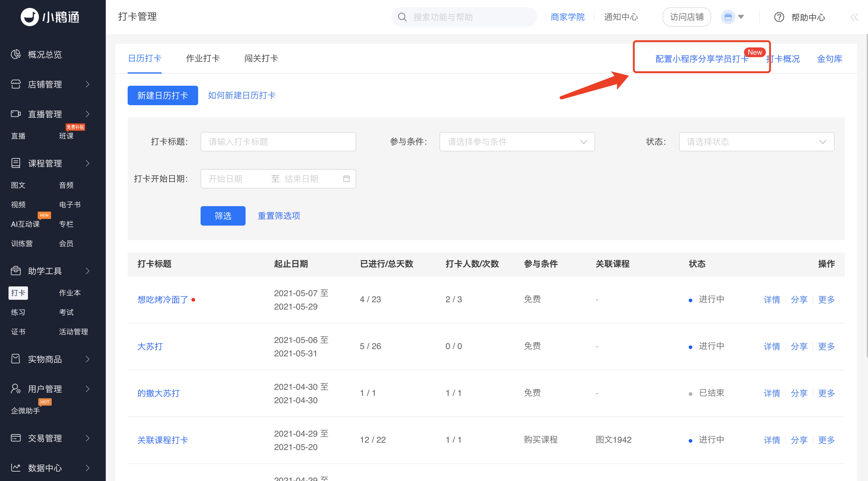Open 作业本 sidebar item

coord(70,292)
